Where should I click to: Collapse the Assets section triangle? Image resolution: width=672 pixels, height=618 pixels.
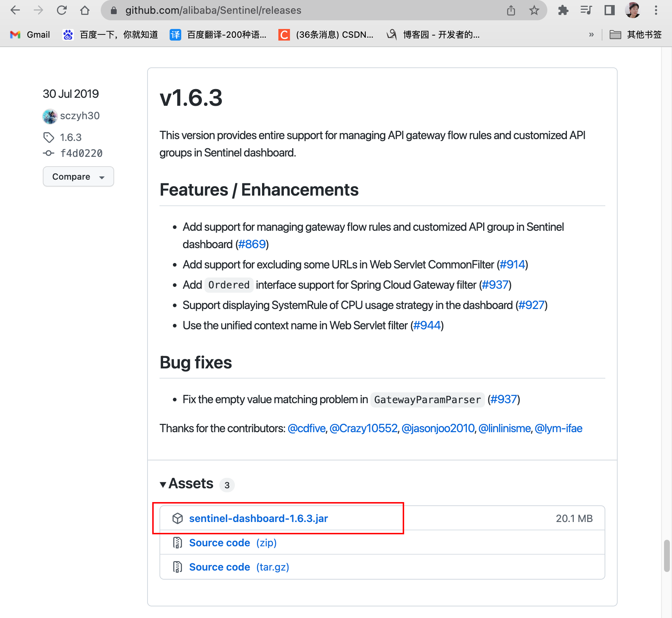click(163, 484)
